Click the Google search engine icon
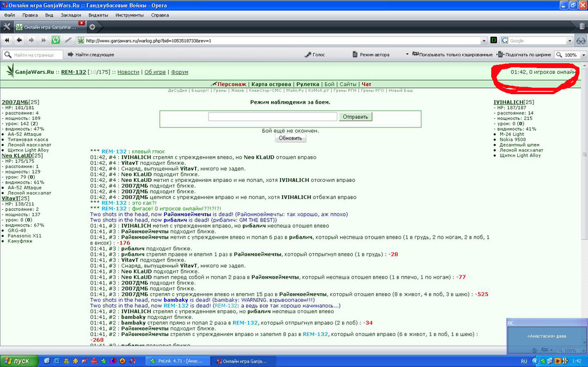588x367 pixels. (x=505, y=40)
